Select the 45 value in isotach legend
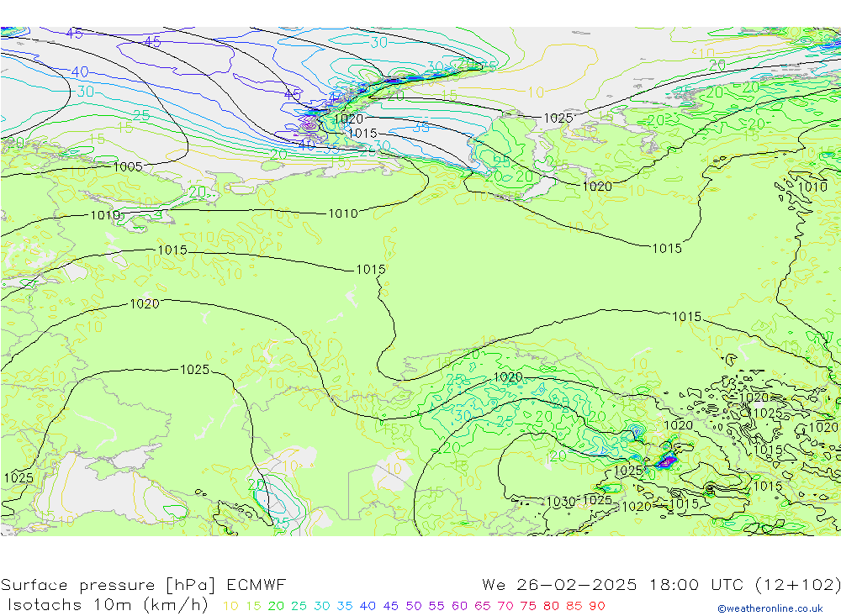 click(x=390, y=606)
